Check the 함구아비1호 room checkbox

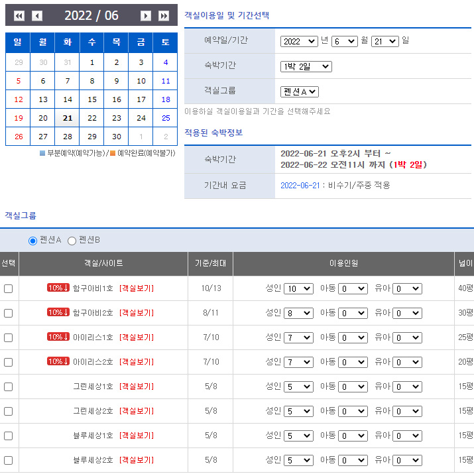coord(8,288)
